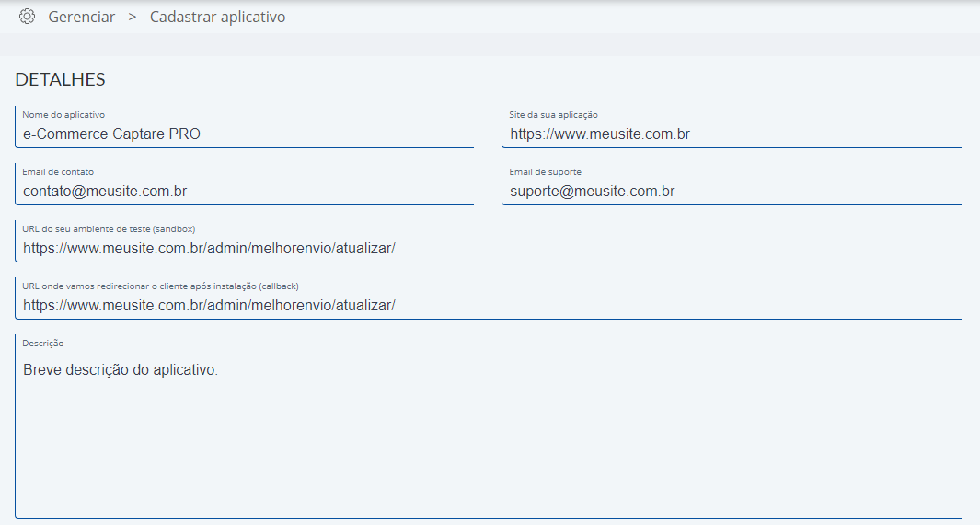The width and height of the screenshot is (980, 525).
Task: Focus the contato@meusite.com.br email field
Action: (x=245, y=184)
